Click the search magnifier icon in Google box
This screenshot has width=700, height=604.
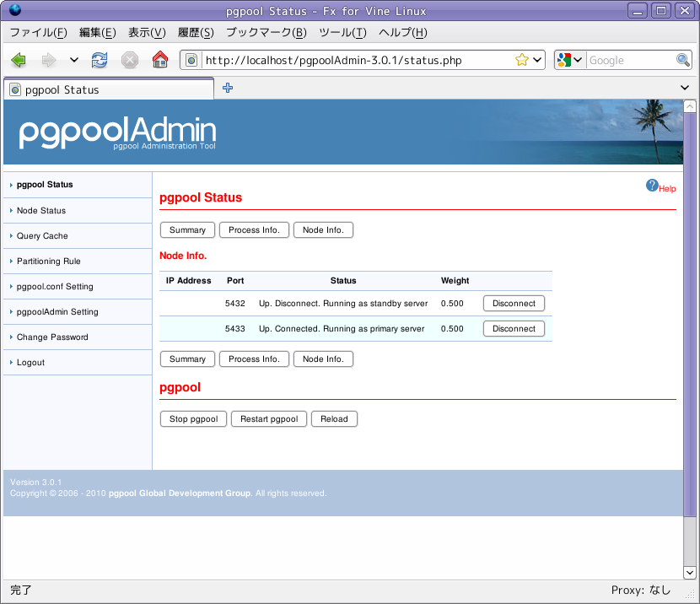point(683,60)
